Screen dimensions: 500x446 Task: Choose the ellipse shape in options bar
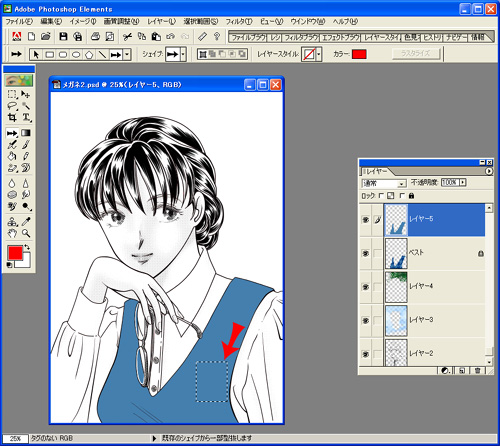76,54
